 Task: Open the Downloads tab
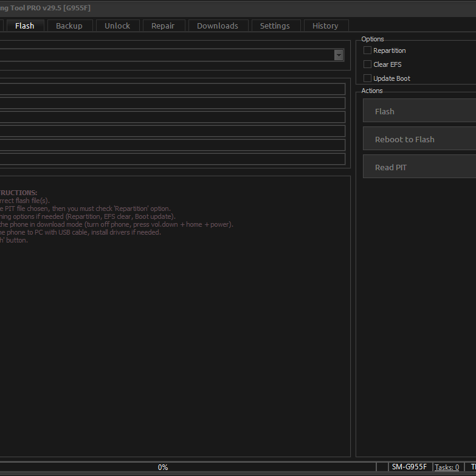(217, 26)
